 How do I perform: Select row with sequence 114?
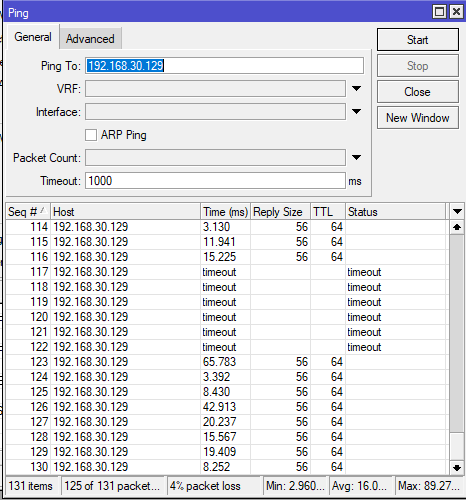point(226,227)
